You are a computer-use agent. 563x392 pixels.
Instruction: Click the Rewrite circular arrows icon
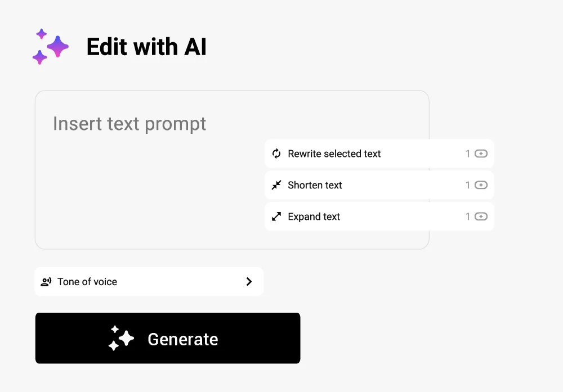coord(276,154)
